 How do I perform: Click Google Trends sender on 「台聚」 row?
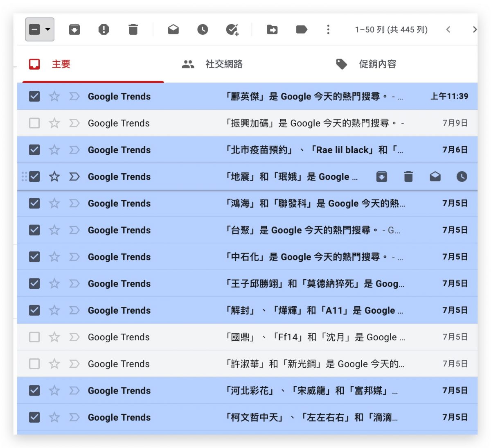[119, 230]
